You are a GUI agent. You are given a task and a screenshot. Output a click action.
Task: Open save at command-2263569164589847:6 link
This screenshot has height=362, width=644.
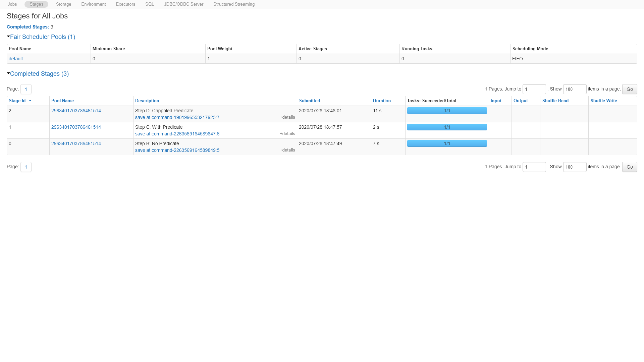coord(177,134)
